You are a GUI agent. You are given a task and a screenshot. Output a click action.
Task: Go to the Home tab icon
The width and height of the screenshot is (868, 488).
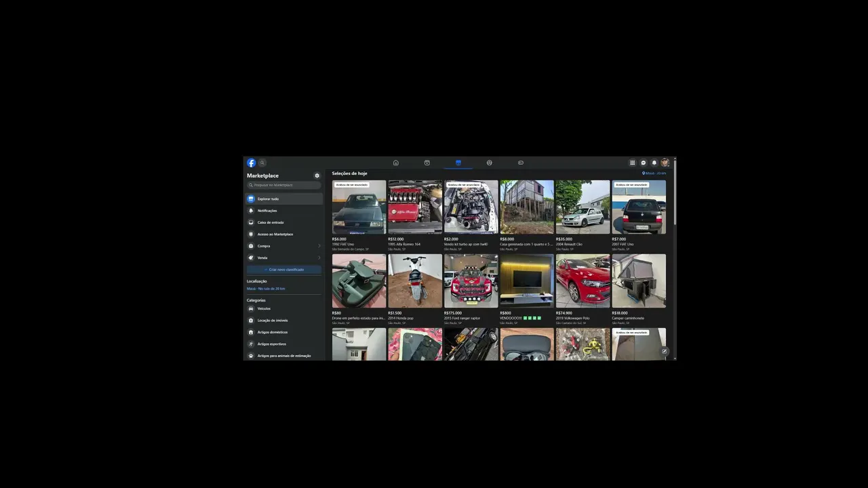pos(396,163)
